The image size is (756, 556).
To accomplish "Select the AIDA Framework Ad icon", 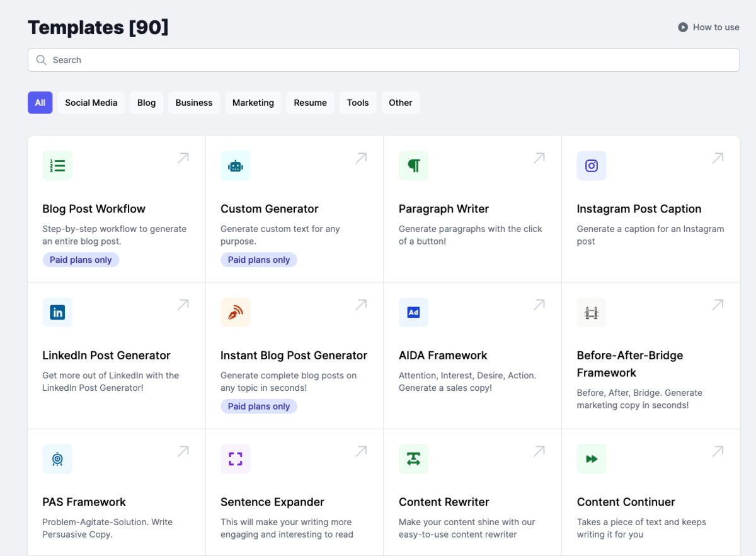I will pos(413,312).
